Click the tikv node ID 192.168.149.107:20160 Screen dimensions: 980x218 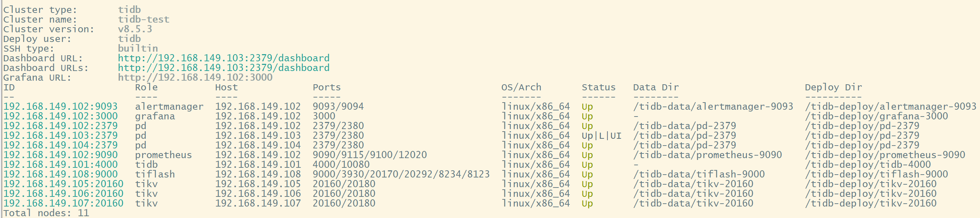tap(63, 204)
